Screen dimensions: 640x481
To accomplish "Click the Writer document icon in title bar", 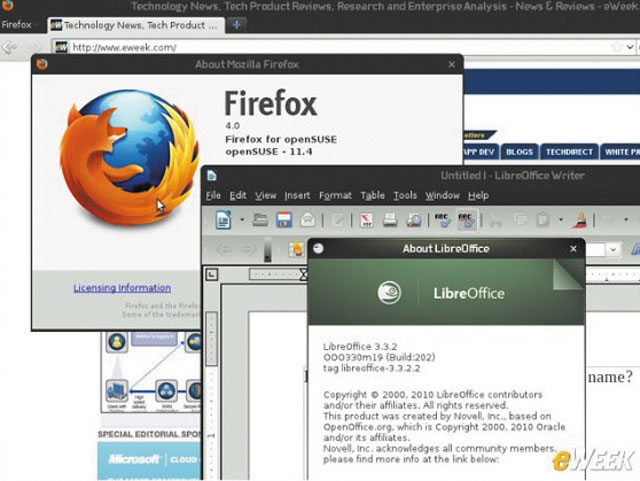I will 211,176.
